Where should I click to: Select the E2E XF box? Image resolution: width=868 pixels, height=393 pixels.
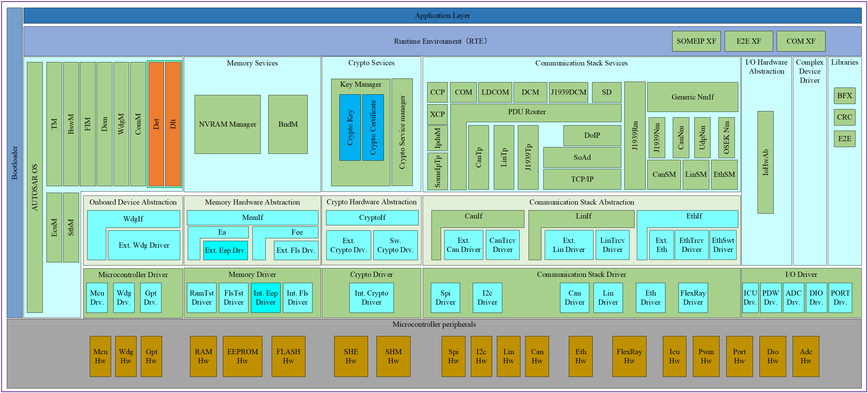(749, 41)
